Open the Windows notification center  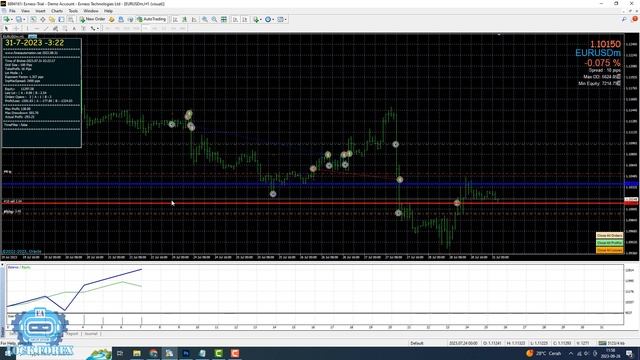[x=629, y=353]
